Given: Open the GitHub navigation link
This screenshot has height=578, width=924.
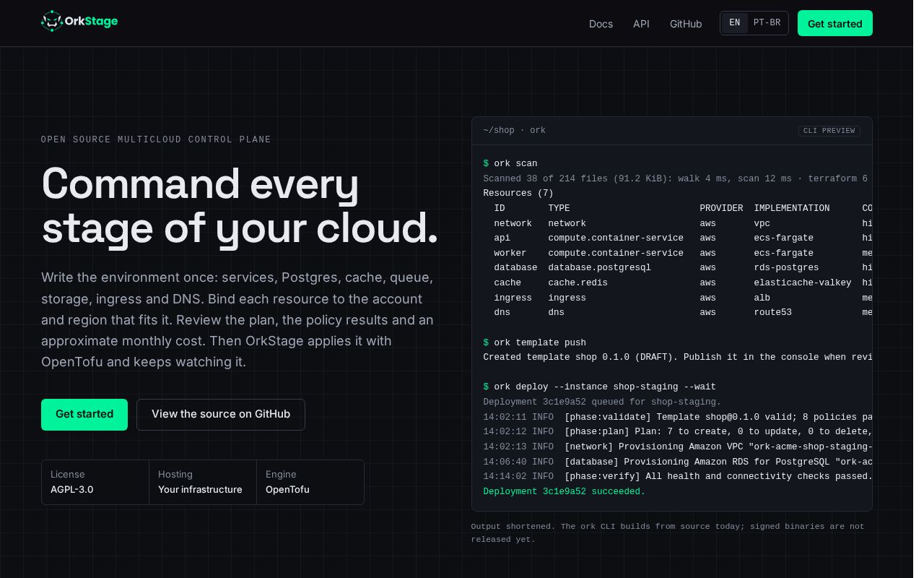Looking at the screenshot, I should tap(686, 24).
